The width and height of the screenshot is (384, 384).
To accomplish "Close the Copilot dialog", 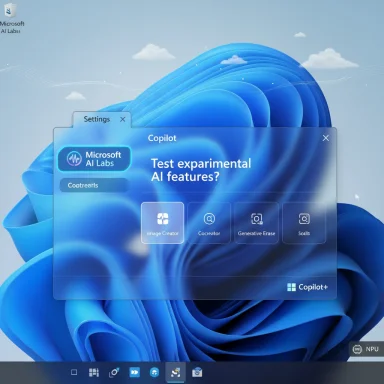I will (326, 138).
